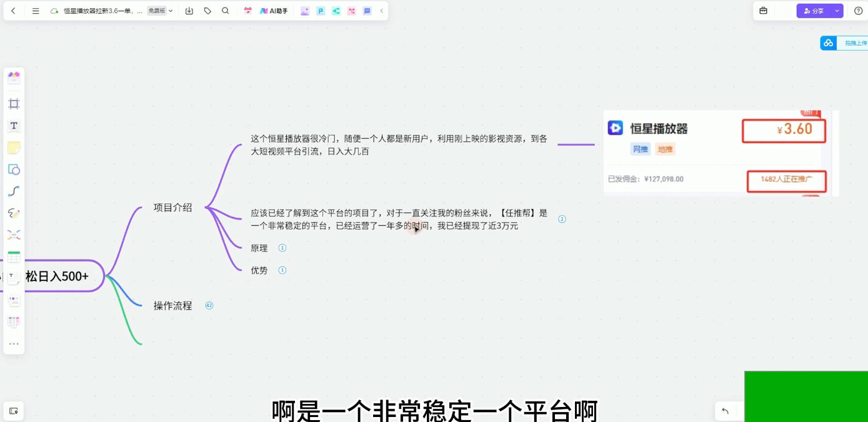Undo with the bottom arrow button
868x422 pixels.
tap(726, 411)
